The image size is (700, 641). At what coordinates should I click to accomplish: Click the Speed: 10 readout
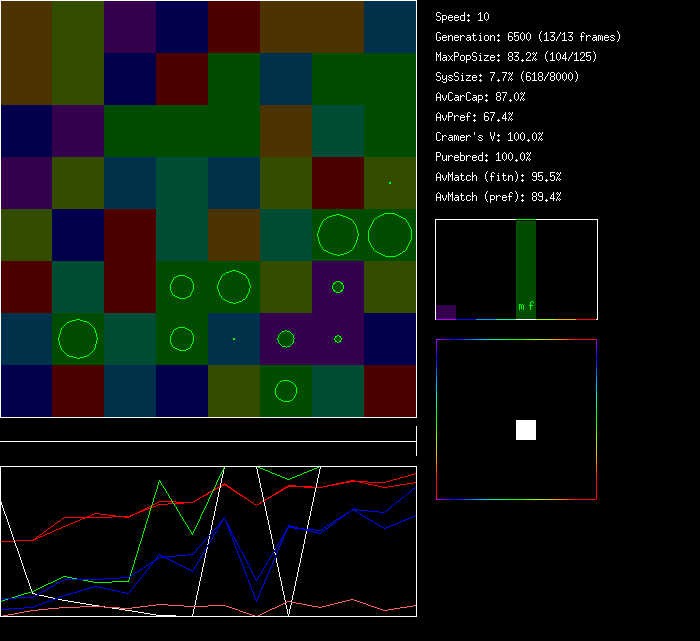463,17
